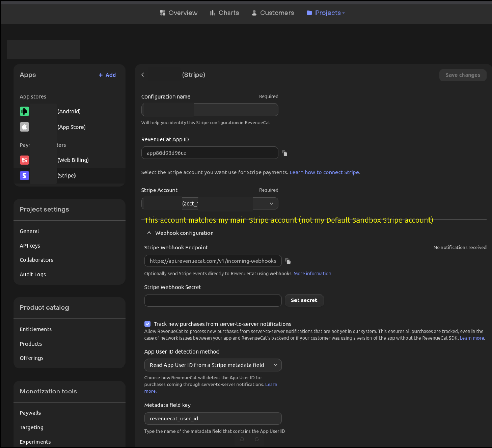492x448 pixels.
Task: Focus the Configuration name field
Action: 210,110
